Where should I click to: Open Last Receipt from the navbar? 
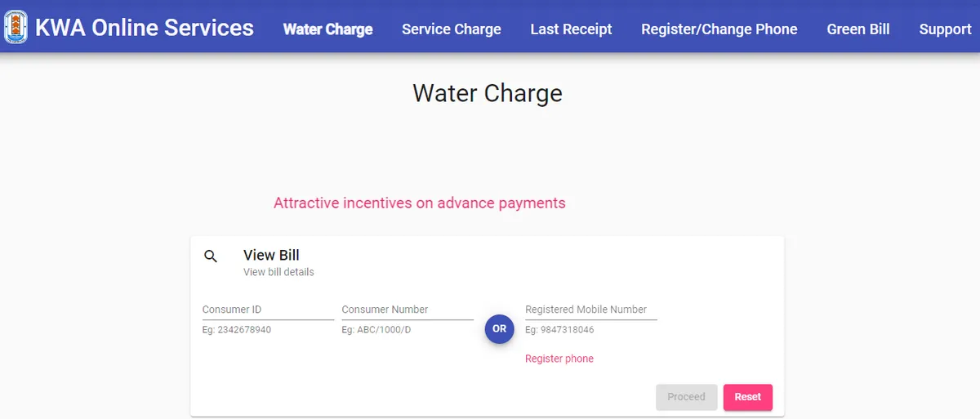tap(571, 29)
